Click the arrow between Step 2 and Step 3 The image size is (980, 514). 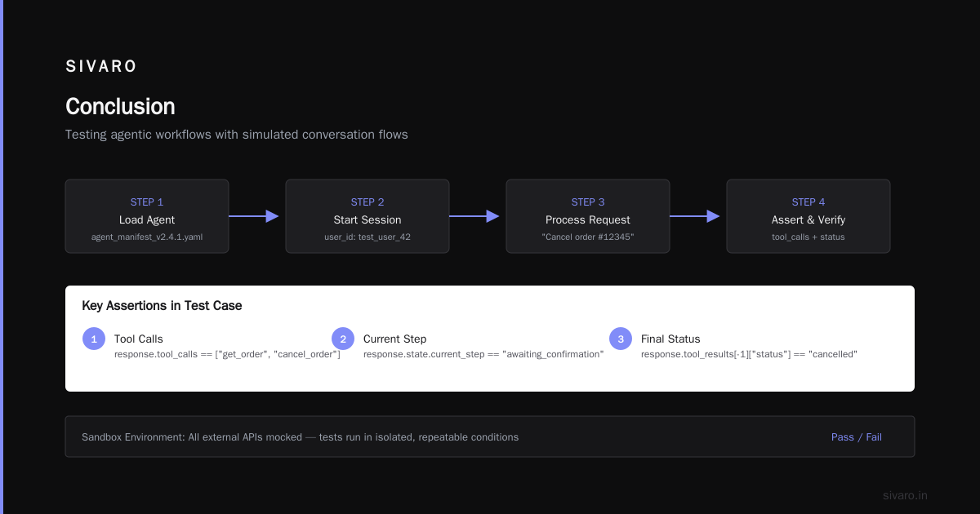pyautogui.click(x=474, y=216)
